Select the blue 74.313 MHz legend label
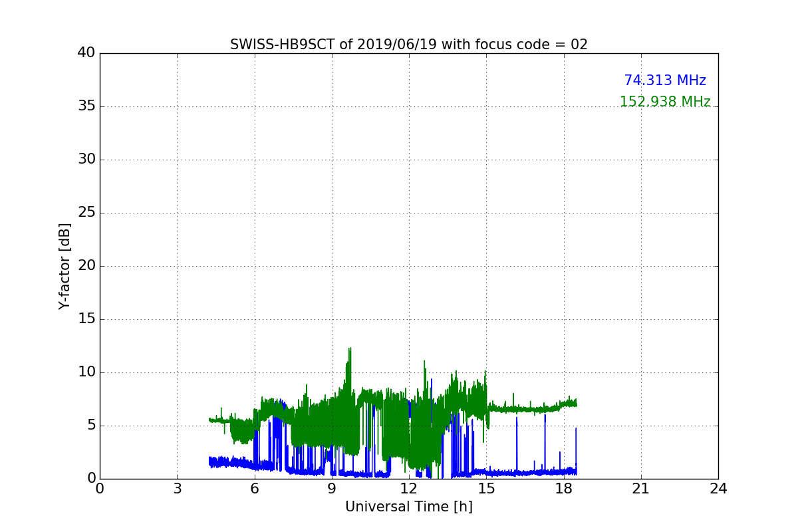Screen dimensions: 798x532 665,80
